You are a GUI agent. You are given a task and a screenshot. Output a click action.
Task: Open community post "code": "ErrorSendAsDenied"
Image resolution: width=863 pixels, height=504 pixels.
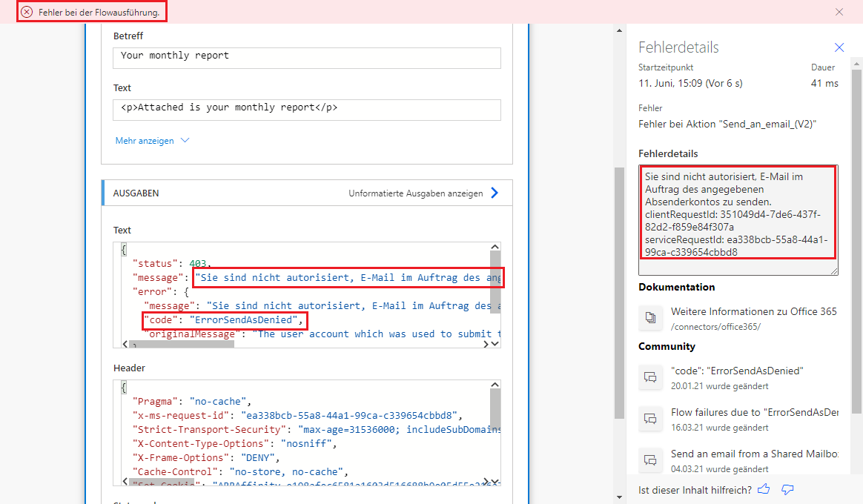point(736,371)
